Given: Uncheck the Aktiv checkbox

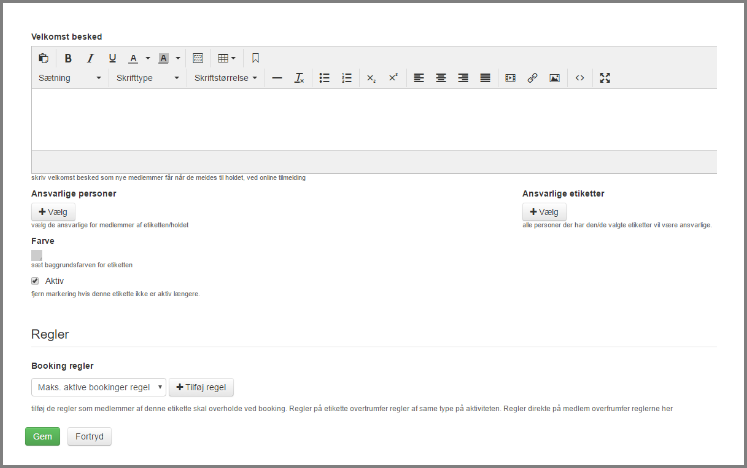Looking at the screenshot, I should click(x=36, y=281).
